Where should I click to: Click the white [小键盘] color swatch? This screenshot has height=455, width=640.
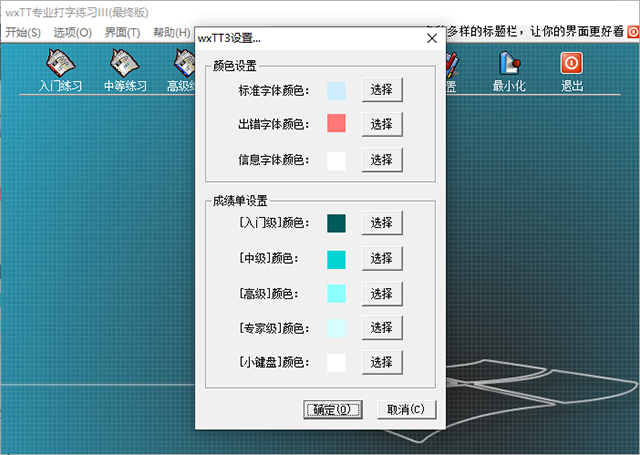tap(336, 363)
